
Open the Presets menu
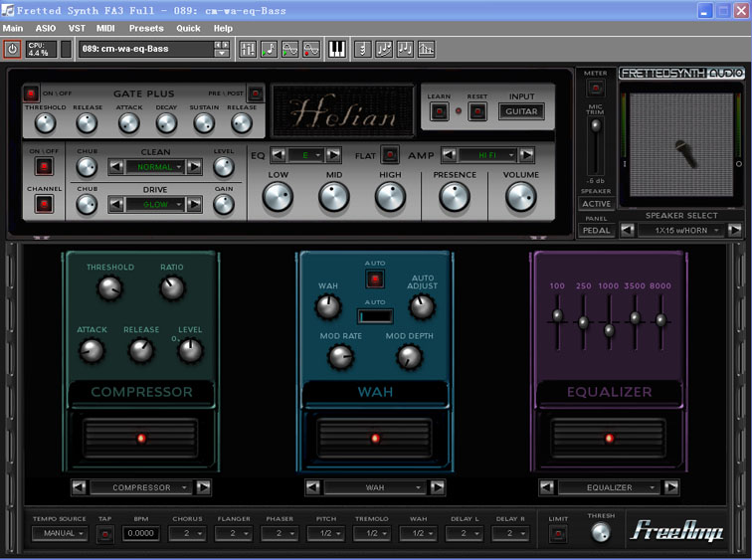tap(146, 28)
